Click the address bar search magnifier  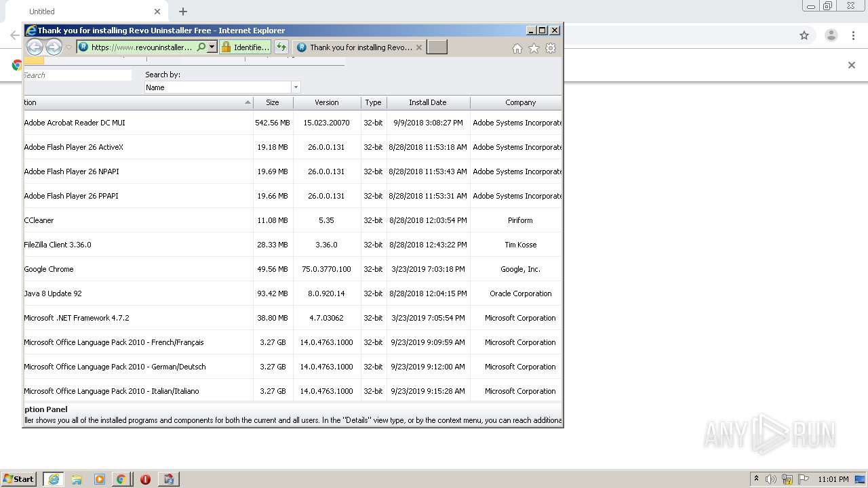[x=201, y=47]
